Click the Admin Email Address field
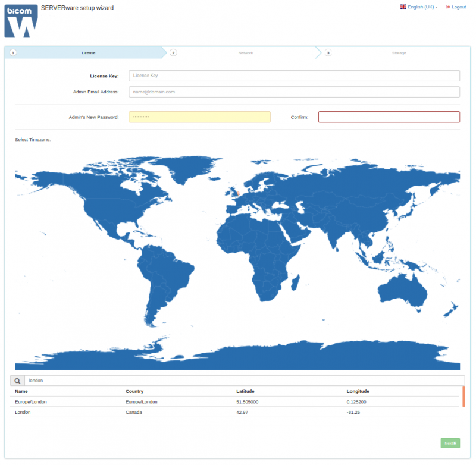 294,92
